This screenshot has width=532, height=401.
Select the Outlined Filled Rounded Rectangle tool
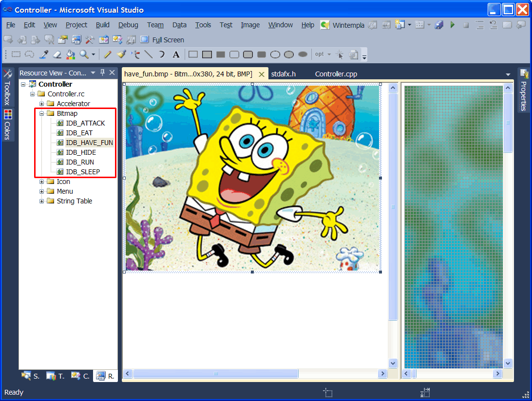248,54
